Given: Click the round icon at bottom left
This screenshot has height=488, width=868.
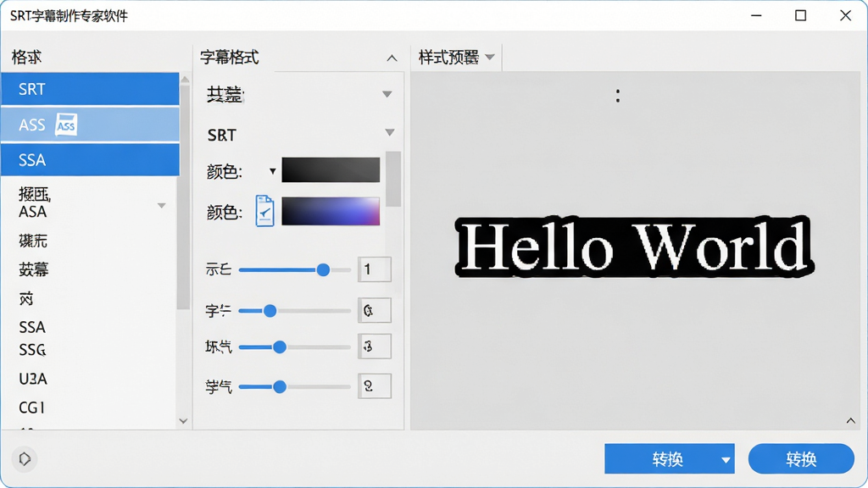Looking at the screenshot, I should tap(25, 458).
